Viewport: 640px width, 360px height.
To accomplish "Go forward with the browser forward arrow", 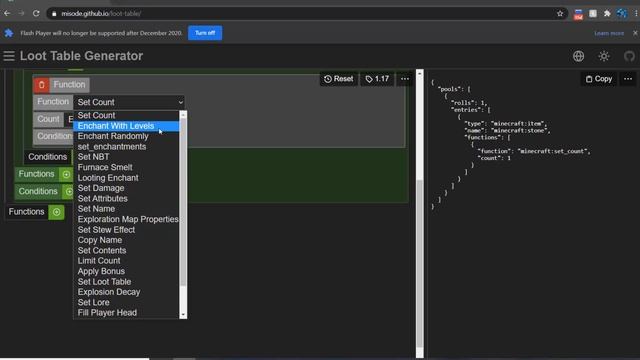I will pyautogui.click(x=21, y=13).
